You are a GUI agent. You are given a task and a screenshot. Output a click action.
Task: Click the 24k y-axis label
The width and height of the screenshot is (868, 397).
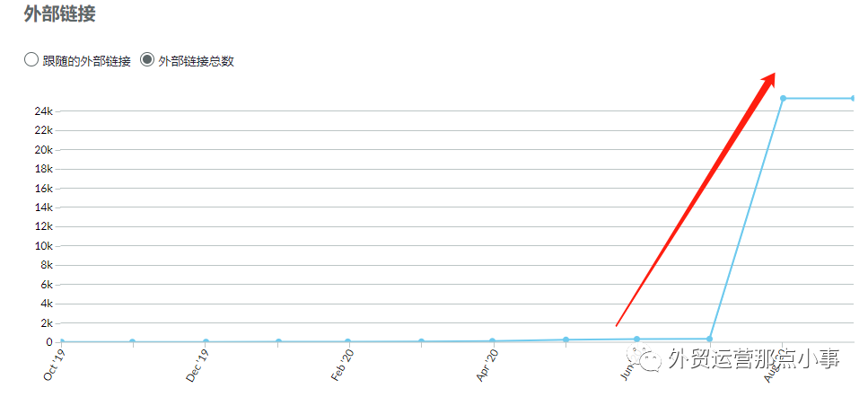44,111
